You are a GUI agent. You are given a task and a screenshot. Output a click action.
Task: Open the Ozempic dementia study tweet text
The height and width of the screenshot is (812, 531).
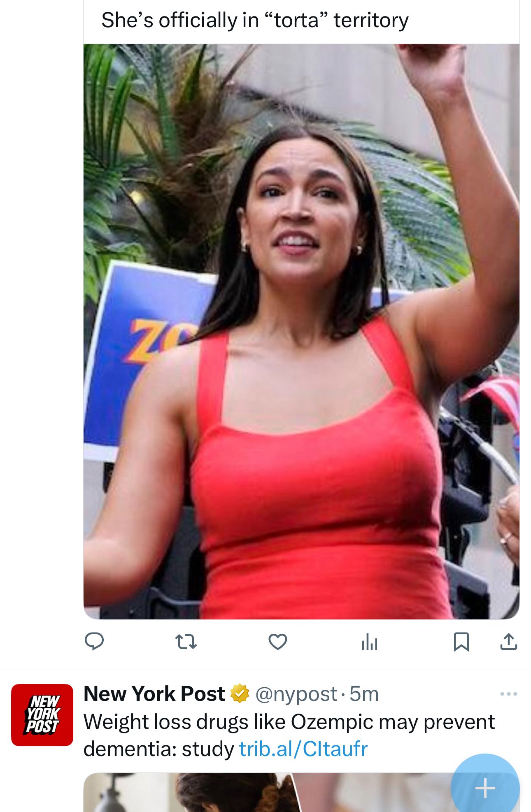coord(289,735)
